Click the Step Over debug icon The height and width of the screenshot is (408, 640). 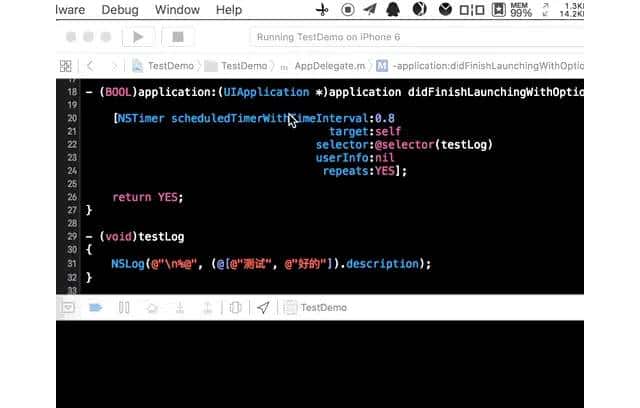(152, 308)
